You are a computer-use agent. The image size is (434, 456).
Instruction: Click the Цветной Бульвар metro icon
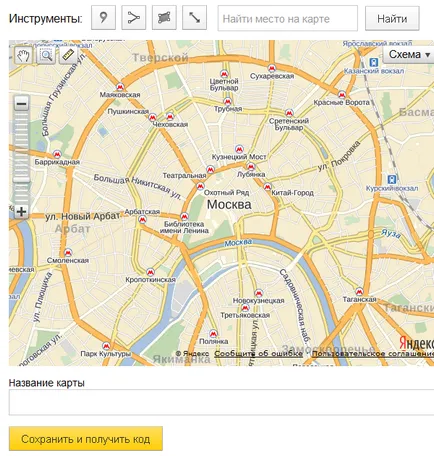point(224,74)
